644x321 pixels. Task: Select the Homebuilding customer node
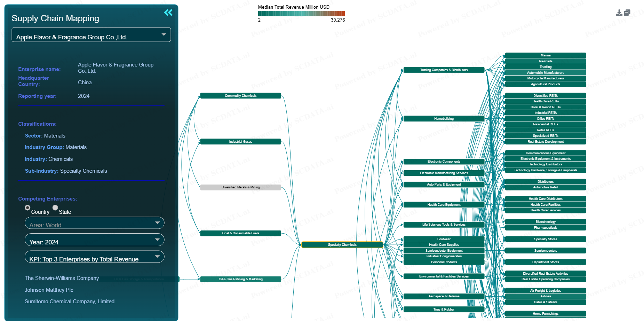[444, 119]
